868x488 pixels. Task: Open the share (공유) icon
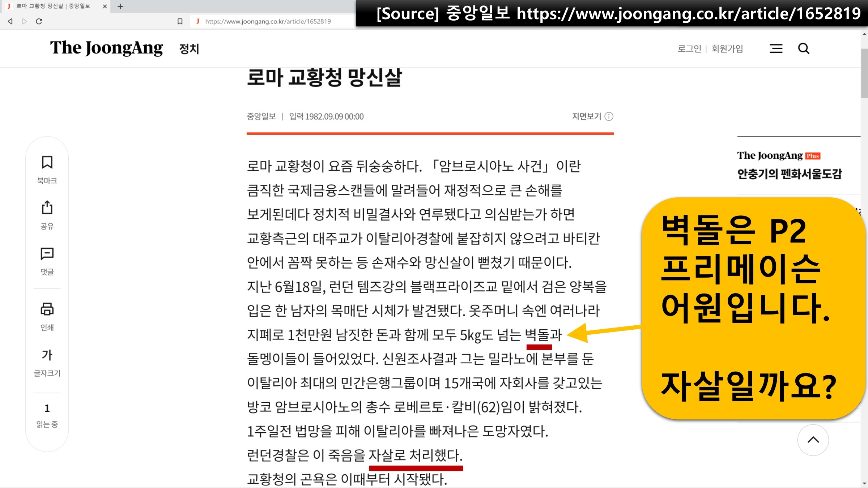(x=47, y=208)
